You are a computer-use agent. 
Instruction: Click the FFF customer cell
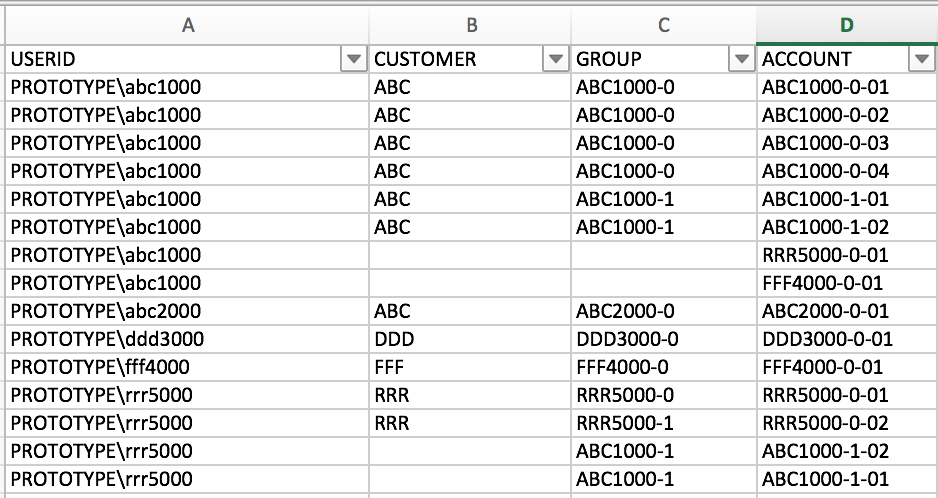[x=390, y=367]
